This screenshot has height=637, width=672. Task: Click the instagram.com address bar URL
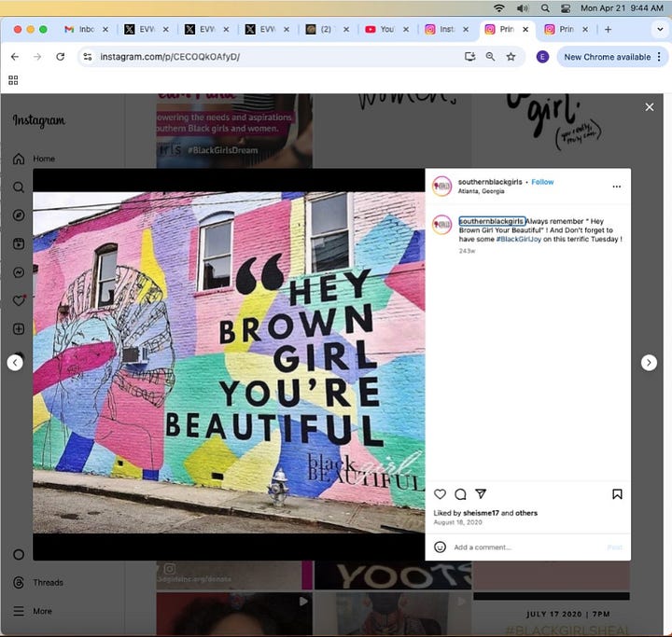(170, 57)
